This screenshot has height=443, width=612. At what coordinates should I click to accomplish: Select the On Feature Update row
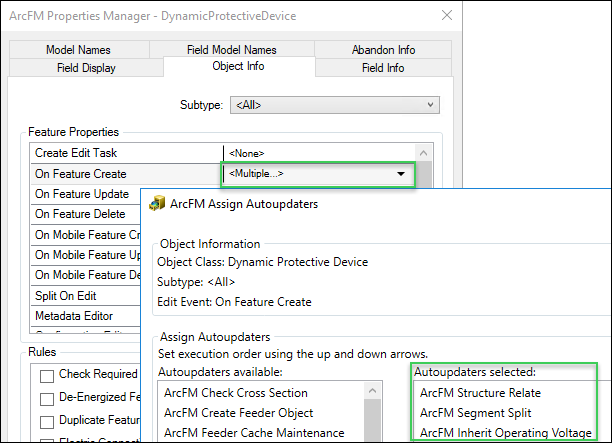coord(86,194)
